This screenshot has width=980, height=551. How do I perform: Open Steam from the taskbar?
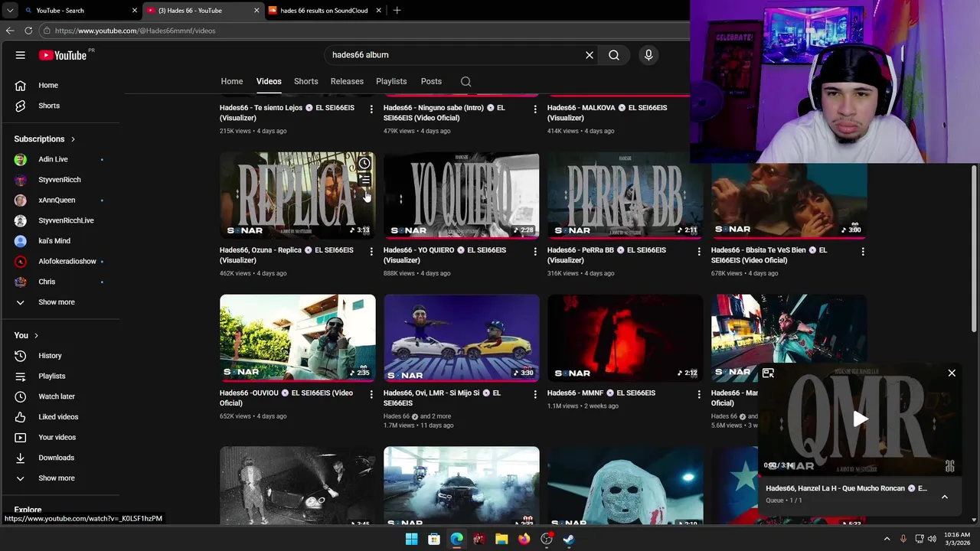[569, 539]
